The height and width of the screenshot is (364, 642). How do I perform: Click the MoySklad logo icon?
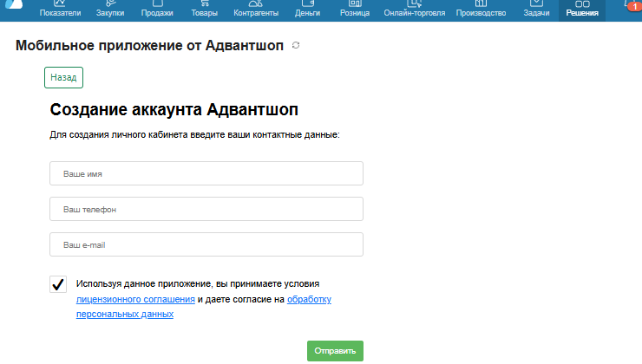[14, 4]
